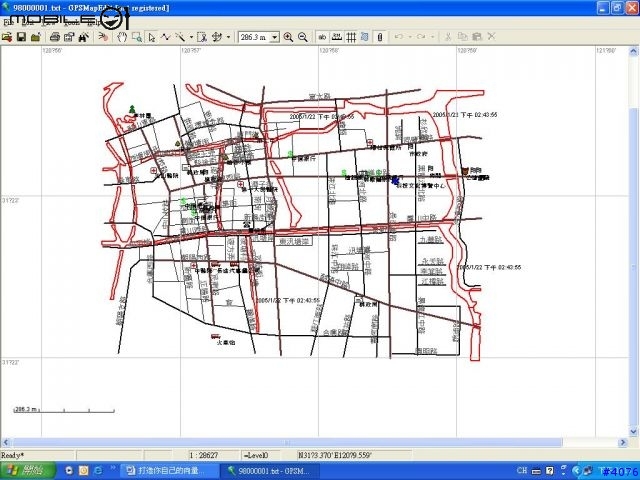Open the Help menu

point(94,22)
